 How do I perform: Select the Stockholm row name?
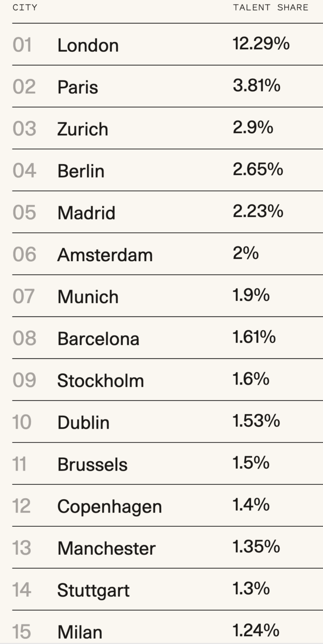(x=101, y=381)
